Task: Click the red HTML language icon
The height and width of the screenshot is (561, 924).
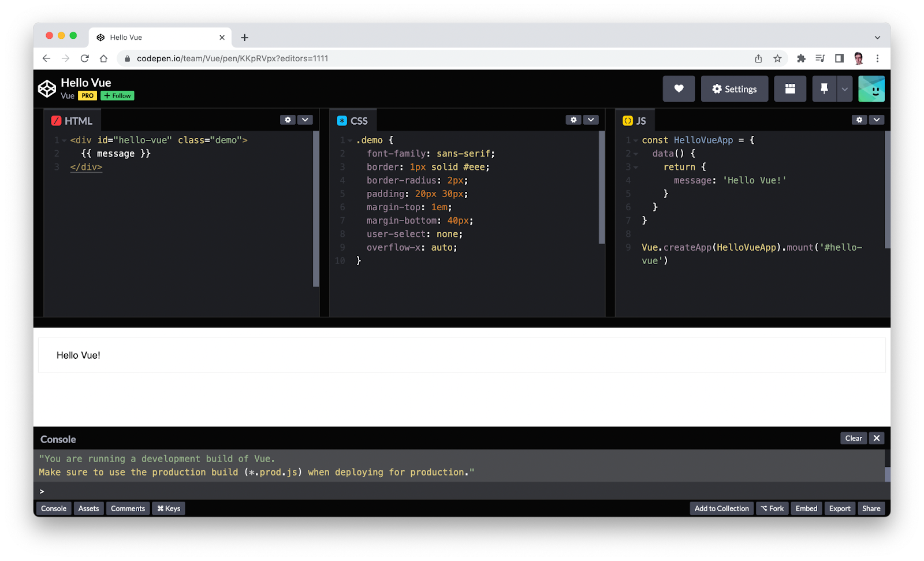Action: 56,121
